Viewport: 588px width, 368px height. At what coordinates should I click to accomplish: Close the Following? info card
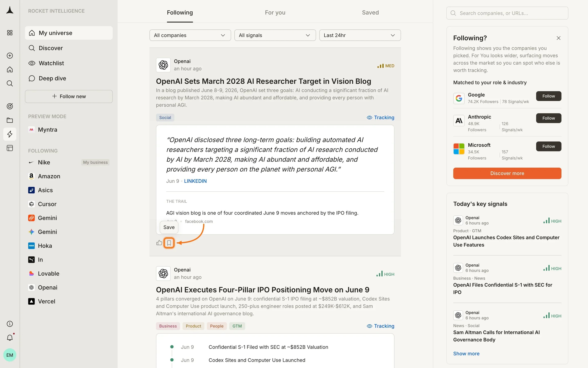tap(558, 38)
